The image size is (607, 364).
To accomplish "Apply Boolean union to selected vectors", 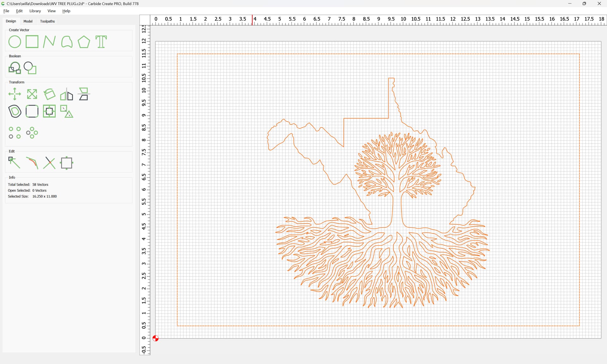I will 15,68.
